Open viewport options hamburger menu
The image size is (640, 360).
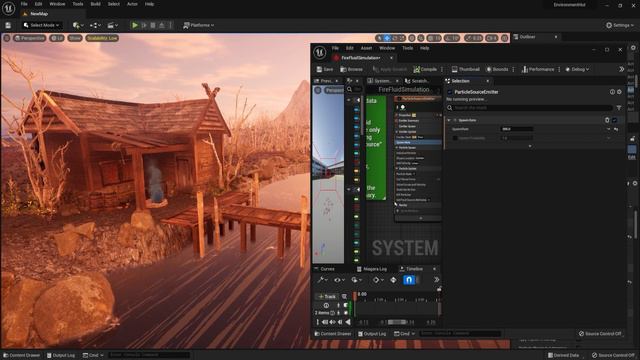point(7,38)
